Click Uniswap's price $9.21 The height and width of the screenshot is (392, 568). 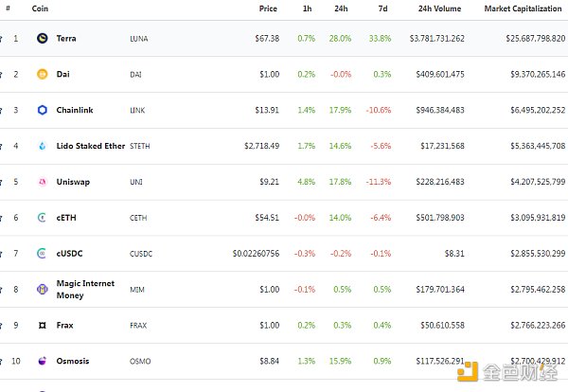[270, 182]
